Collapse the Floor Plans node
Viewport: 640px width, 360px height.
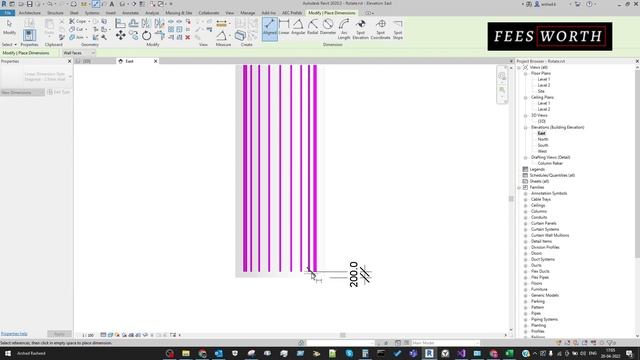point(526,73)
